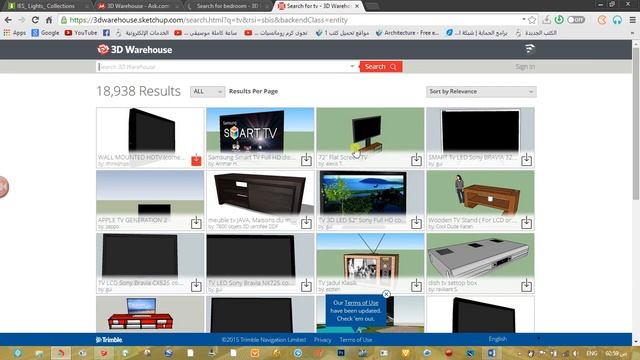The height and width of the screenshot is (360, 640).
Task: Download the TV LED Sony Bravia NX725 model
Action: [306, 286]
